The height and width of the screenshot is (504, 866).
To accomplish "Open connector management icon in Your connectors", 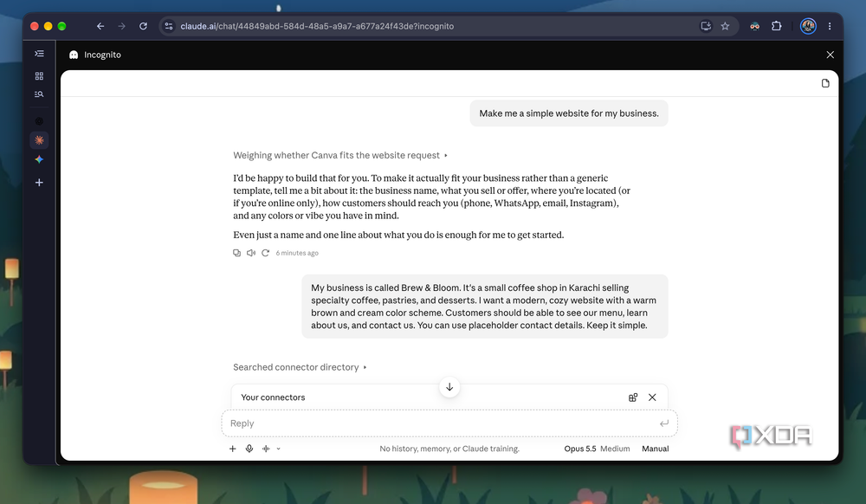I will coord(633,397).
